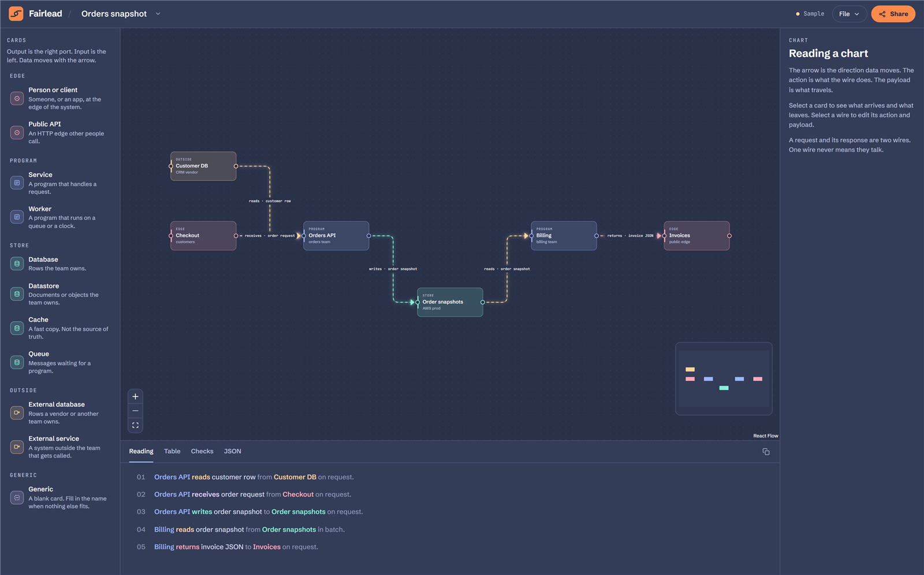Choose the Database card icon

coord(17,264)
